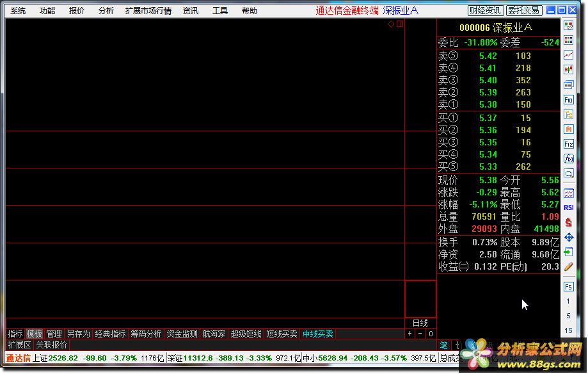588x374 pixels.
Task: Select the 经典指标 template tab
Action: 110,334
